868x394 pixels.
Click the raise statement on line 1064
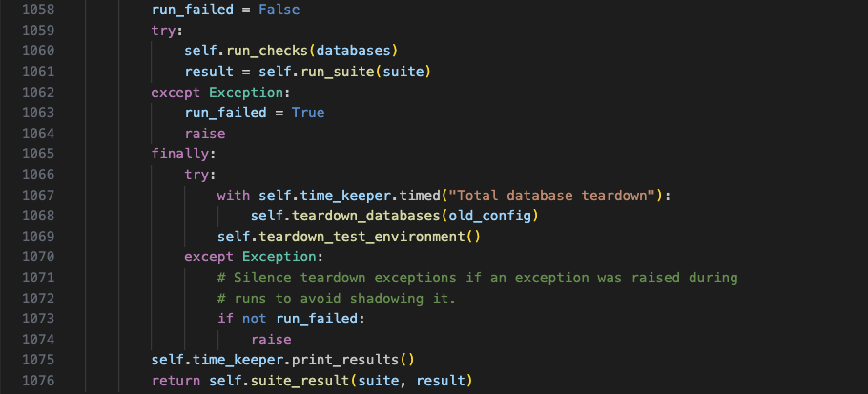(x=205, y=134)
